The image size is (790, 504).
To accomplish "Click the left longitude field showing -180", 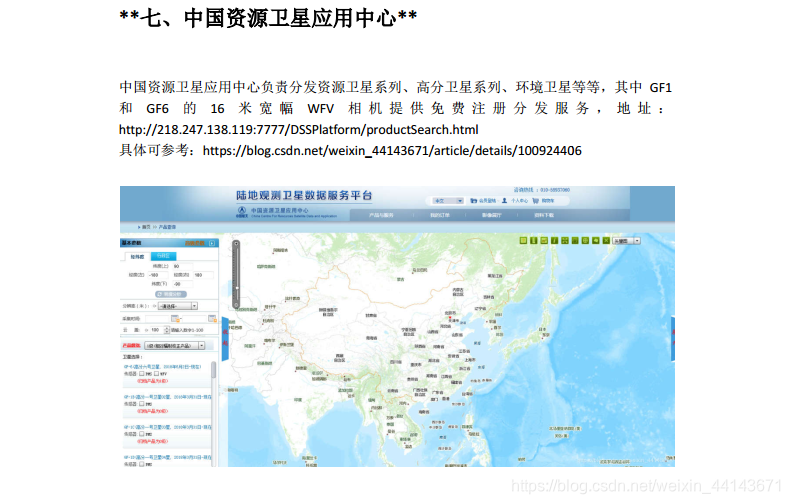I will [158, 275].
